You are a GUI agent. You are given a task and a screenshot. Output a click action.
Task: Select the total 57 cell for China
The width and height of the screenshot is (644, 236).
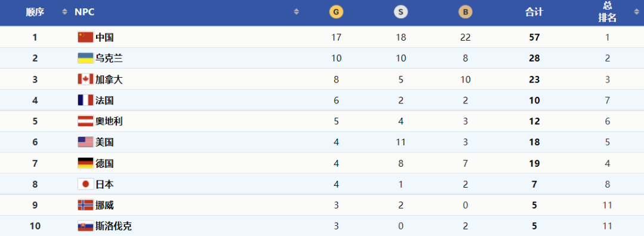(534, 38)
